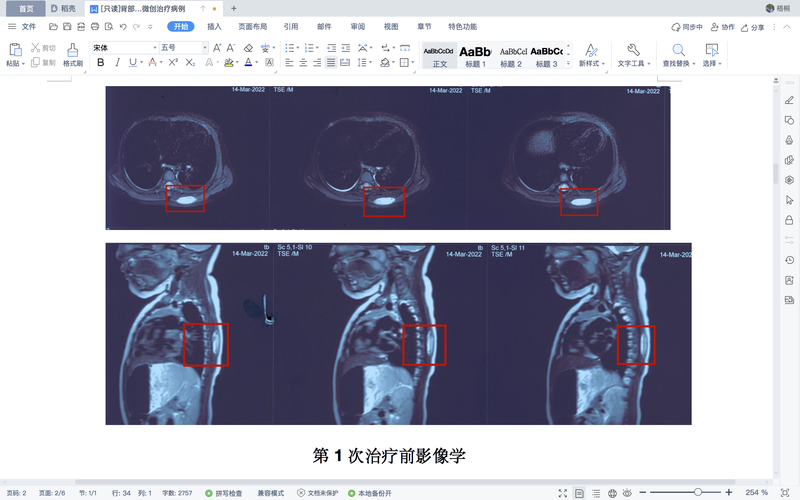Click spell check (拼写检查) in status bar

coord(223,493)
